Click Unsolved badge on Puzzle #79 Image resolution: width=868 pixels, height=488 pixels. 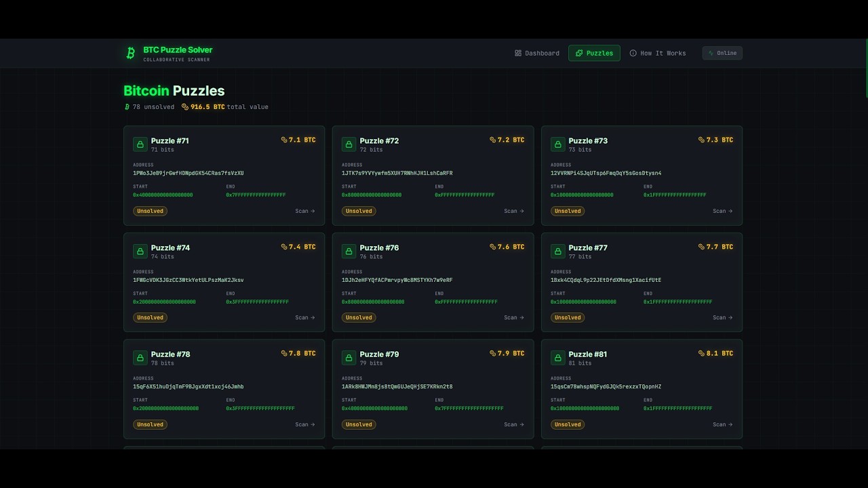(x=359, y=424)
